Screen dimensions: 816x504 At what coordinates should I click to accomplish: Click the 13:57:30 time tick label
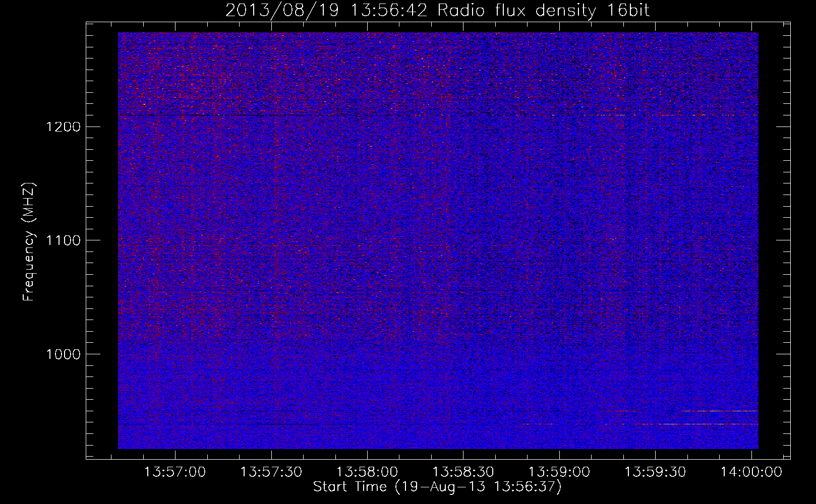(x=271, y=472)
